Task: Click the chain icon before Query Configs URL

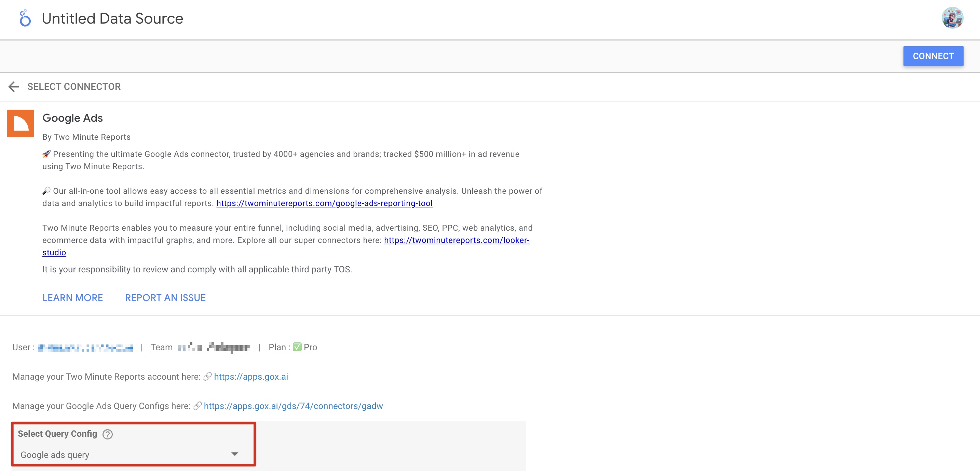Action: (197, 406)
